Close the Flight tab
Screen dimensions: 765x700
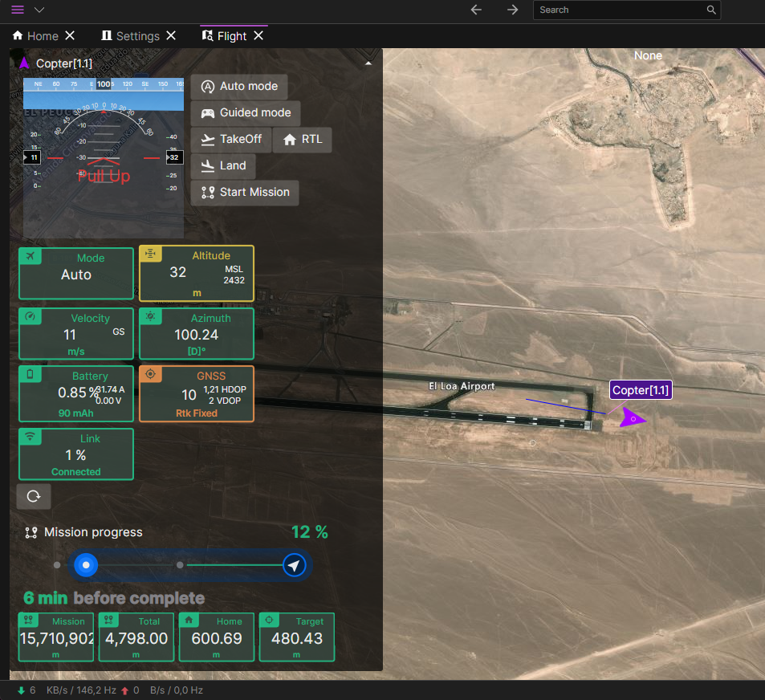pyautogui.click(x=258, y=36)
